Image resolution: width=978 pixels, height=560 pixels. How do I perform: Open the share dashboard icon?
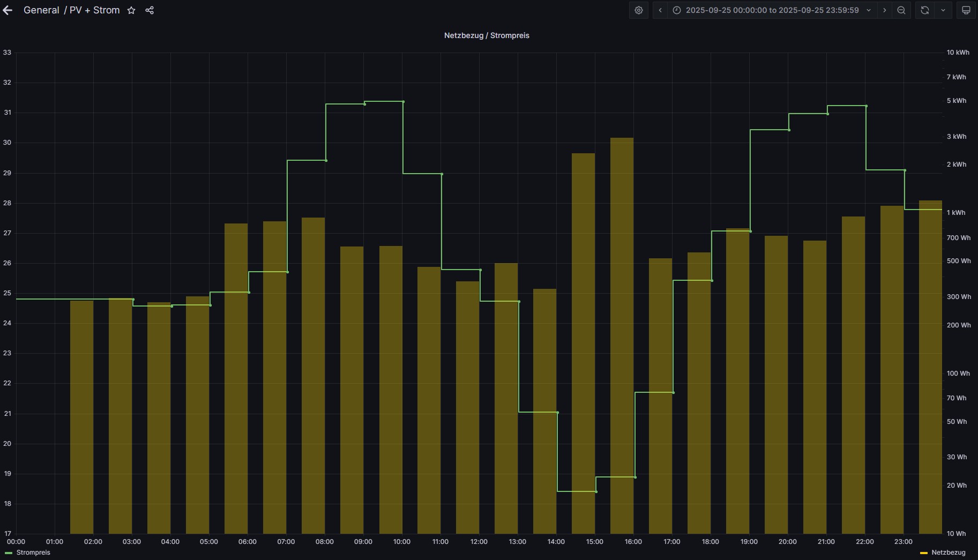tap(150, 10)
